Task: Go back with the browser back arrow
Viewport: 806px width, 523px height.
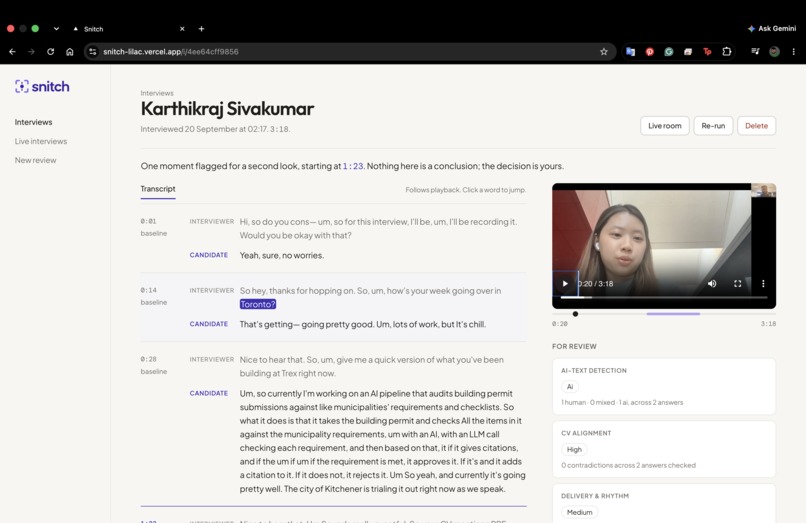Action: pos(12,51)
